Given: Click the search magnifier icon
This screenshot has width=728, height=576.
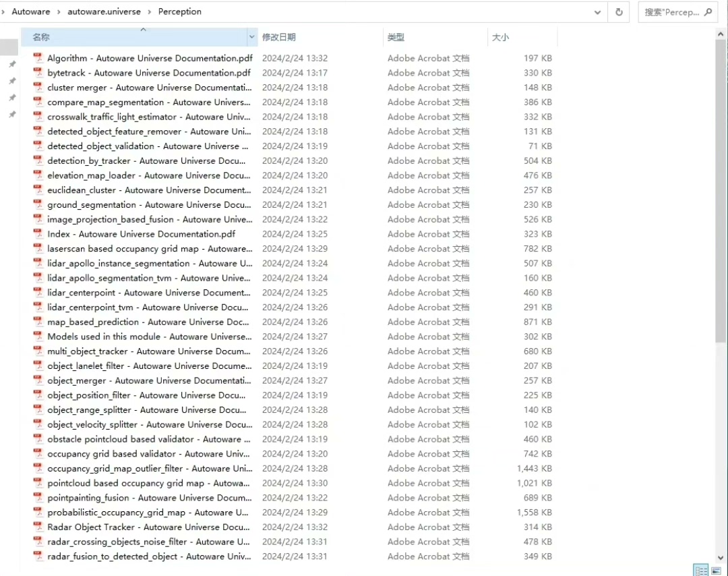Looking at the screenshot, I should [x=708, y=12].
